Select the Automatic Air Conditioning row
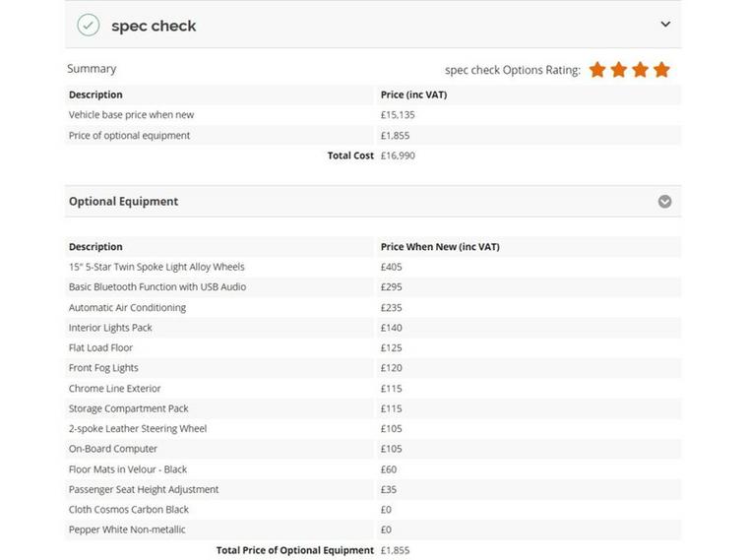 coord(373,308)
